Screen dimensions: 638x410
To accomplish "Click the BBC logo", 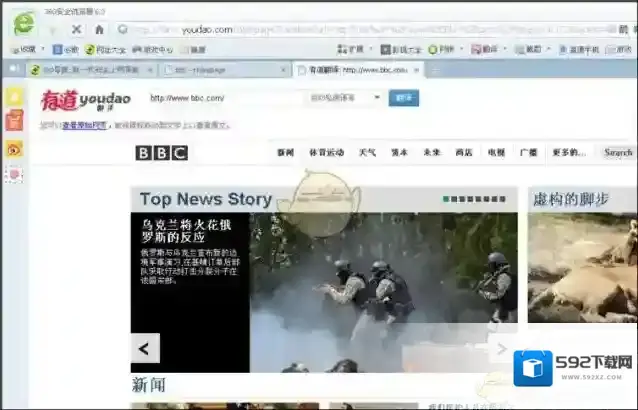I will point(162,153).
